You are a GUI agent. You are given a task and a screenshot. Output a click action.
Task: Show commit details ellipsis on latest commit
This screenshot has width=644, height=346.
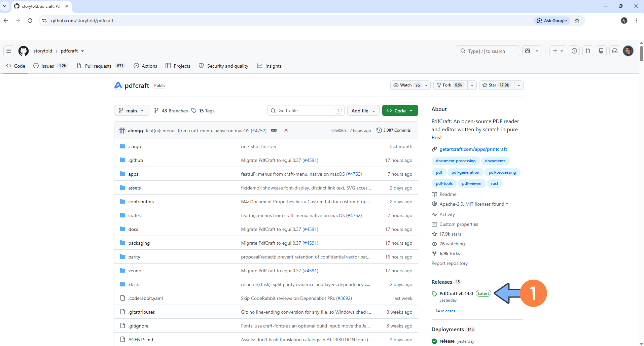[274, 130]
